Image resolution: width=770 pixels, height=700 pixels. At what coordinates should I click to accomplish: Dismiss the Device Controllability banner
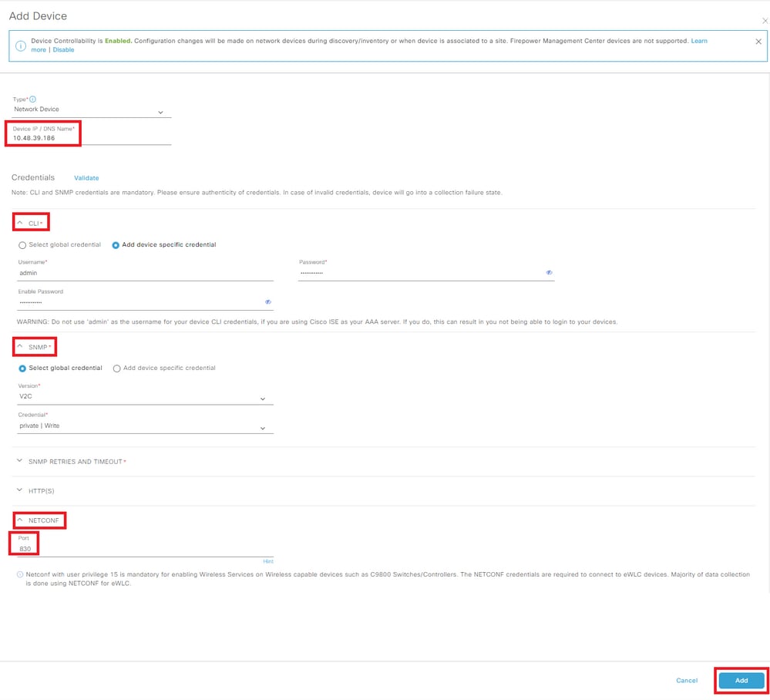click(758, 42)
